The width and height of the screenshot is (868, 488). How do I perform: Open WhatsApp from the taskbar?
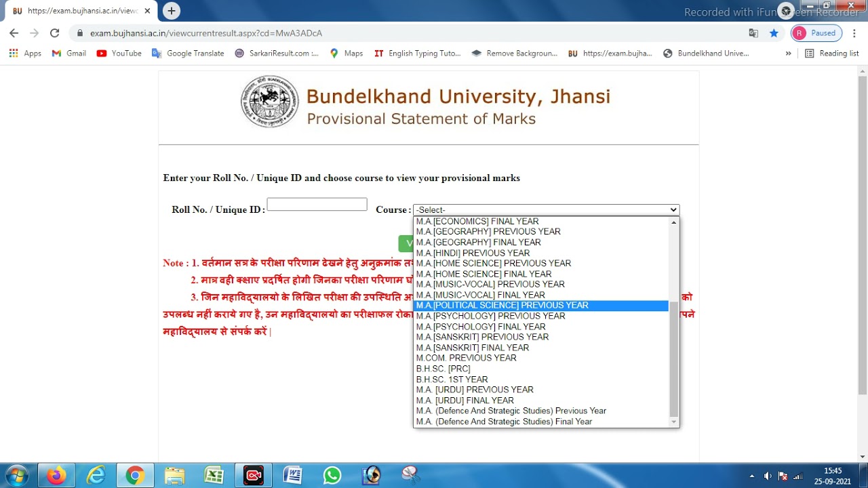(332, 475)
